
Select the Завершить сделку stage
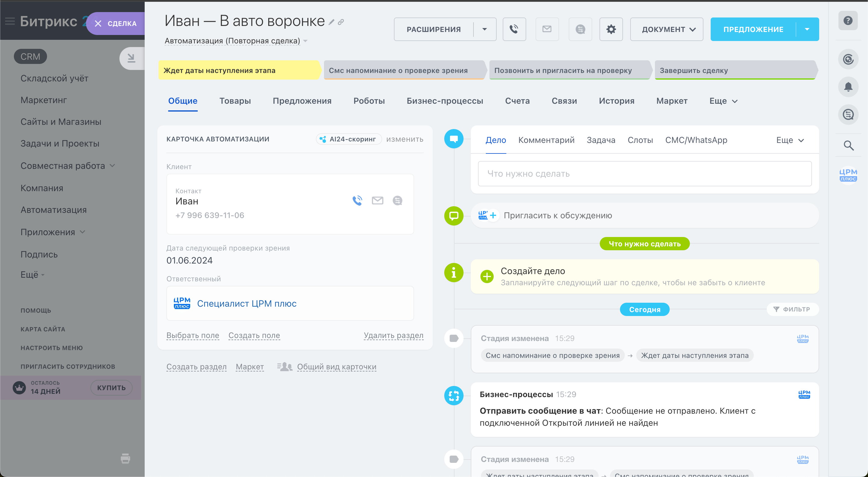point(734,71)
